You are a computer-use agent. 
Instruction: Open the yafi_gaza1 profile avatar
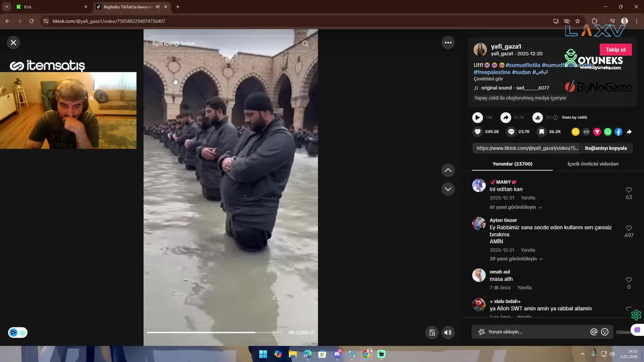[480, 50]
